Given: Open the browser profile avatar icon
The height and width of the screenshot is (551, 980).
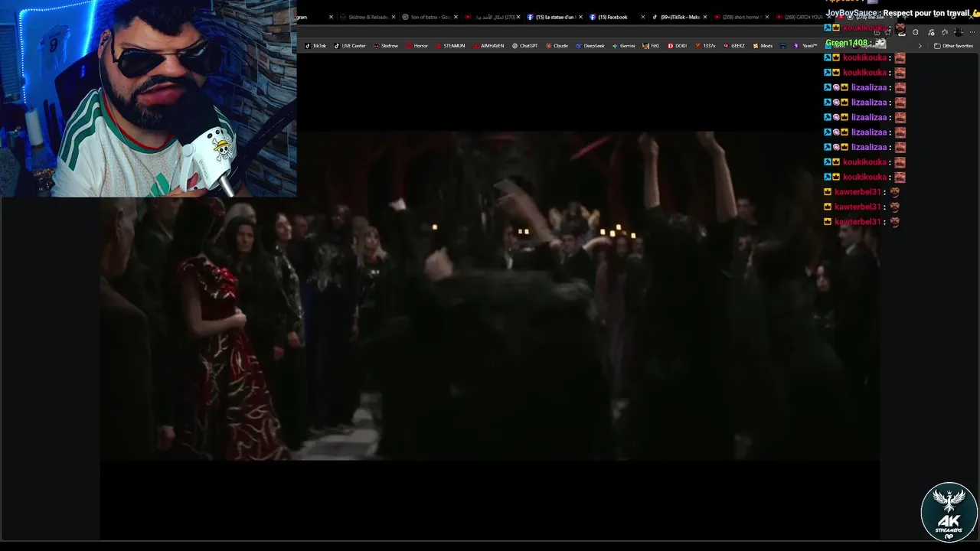Looking at the screenshot, I should pyautogui.click(x=958, y=32).
